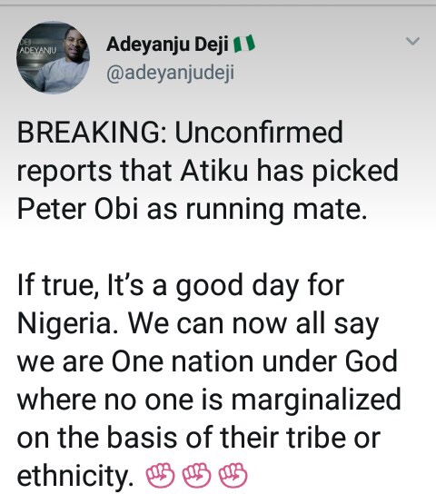Click the word ethnicity at tweet end
Screen dimensions: 436x504
(74, 477)
